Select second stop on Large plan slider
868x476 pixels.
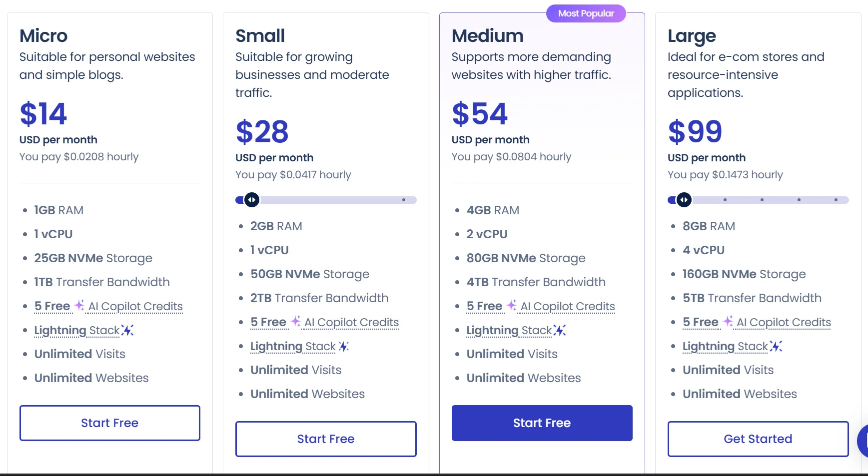coord(725,200)
